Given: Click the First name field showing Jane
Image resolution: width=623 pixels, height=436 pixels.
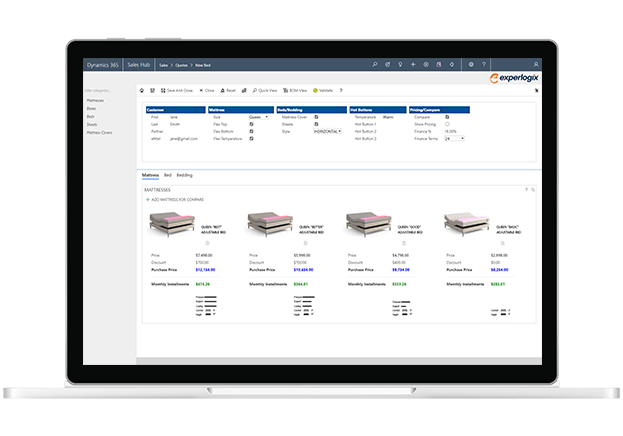Looking at the screenshot, I should click(x=174, y=117).
